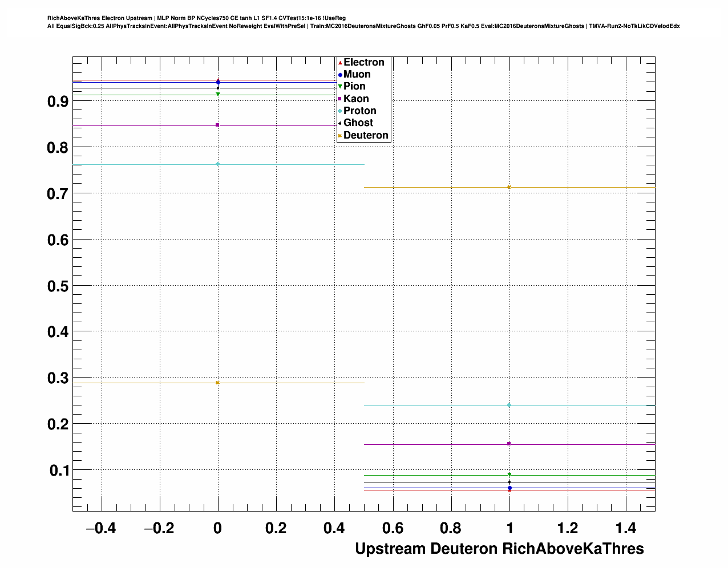
Task: Click the blue Muon circle in legend
Action: (340, 75)
